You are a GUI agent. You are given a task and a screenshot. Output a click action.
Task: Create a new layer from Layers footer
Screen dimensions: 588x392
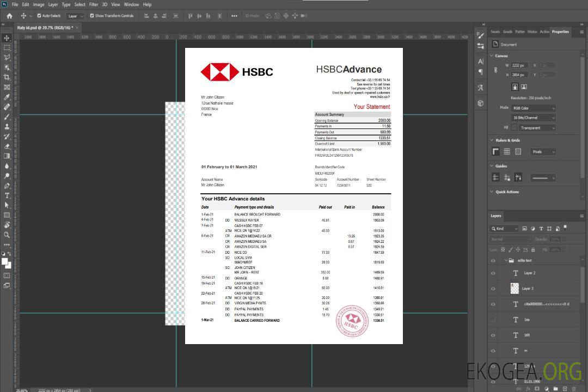pos(565,389)
